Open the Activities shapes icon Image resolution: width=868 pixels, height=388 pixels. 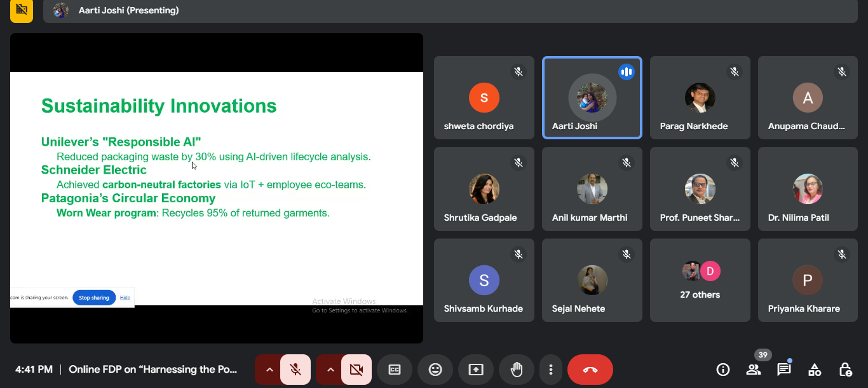(815, 370)
